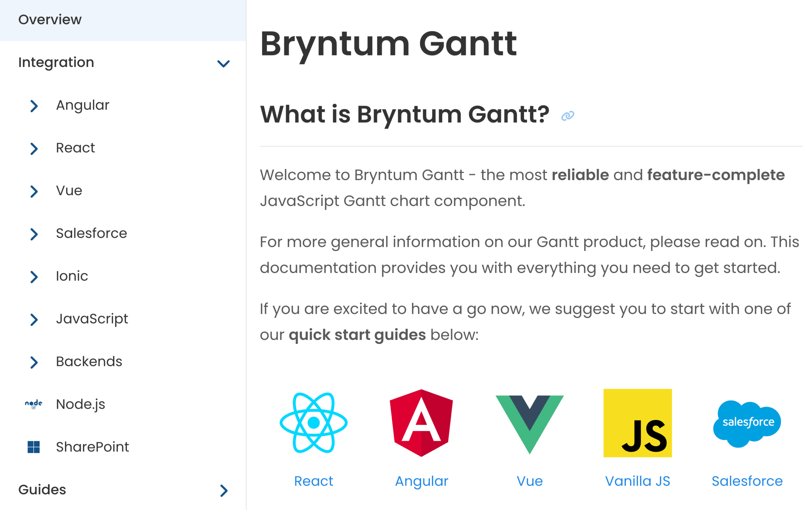Expand the Guides section chevron
The width and height of the screenshot is (812, 510).
224,490
